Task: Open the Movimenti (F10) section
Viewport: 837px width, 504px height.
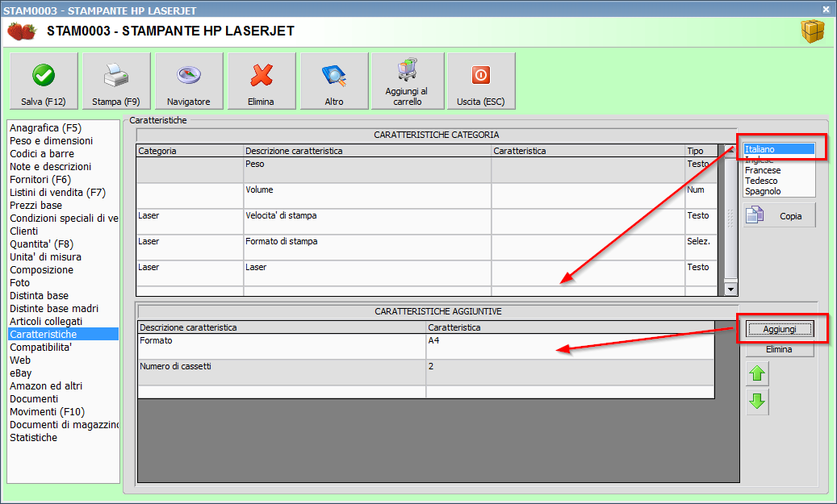Action: [63, 412]
